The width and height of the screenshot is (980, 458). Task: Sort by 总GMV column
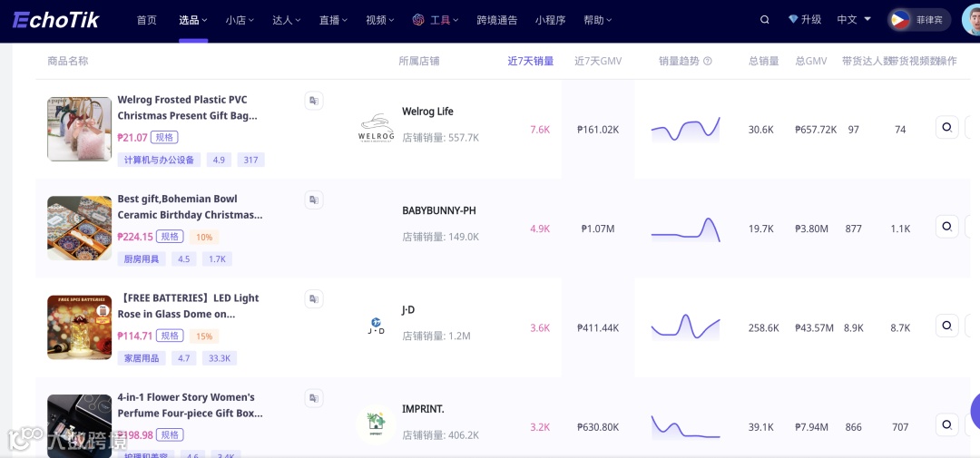coord(811,62)
